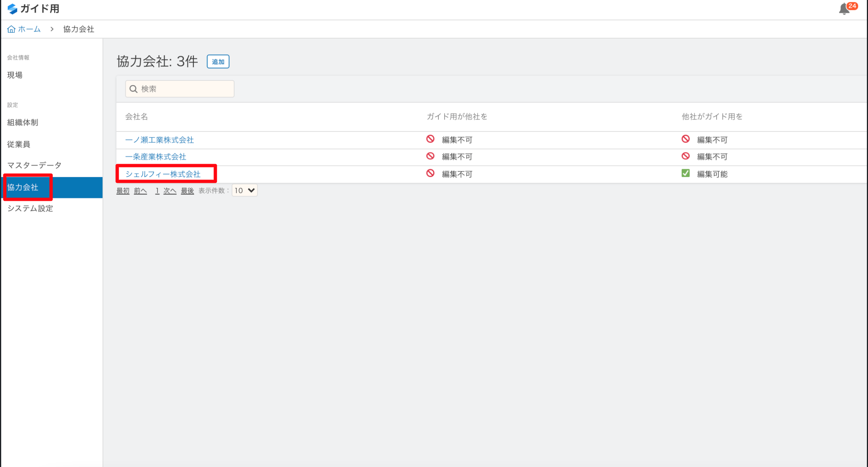868x467 pixels.
Task: Click prohibited icon in シェルフィー ガイド用が他社を column
Action: point(430,173)
